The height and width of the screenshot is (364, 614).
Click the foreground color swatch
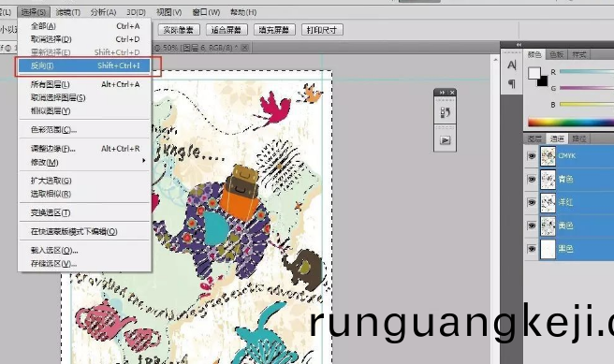534,73
